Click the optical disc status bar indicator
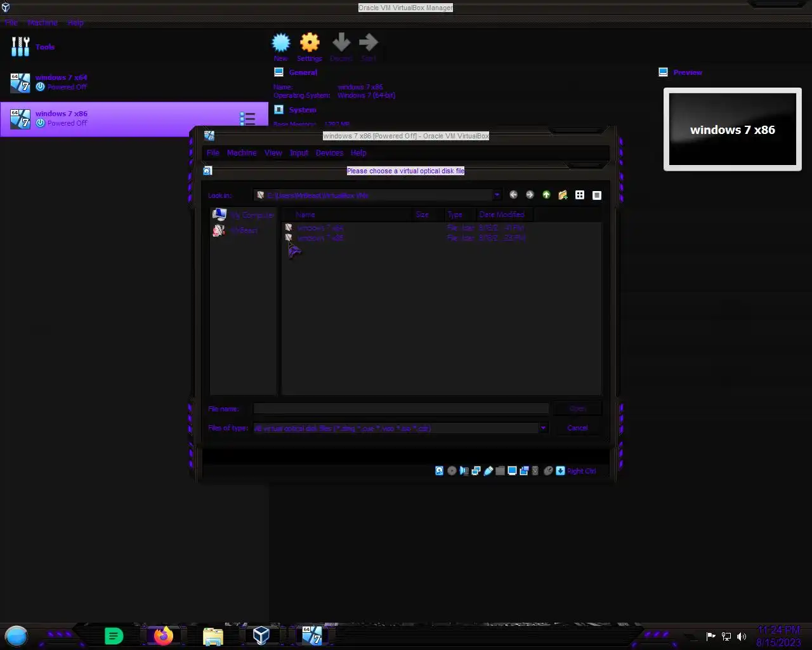Viewport: 812px width, 650px height. (x=452, y=471)
